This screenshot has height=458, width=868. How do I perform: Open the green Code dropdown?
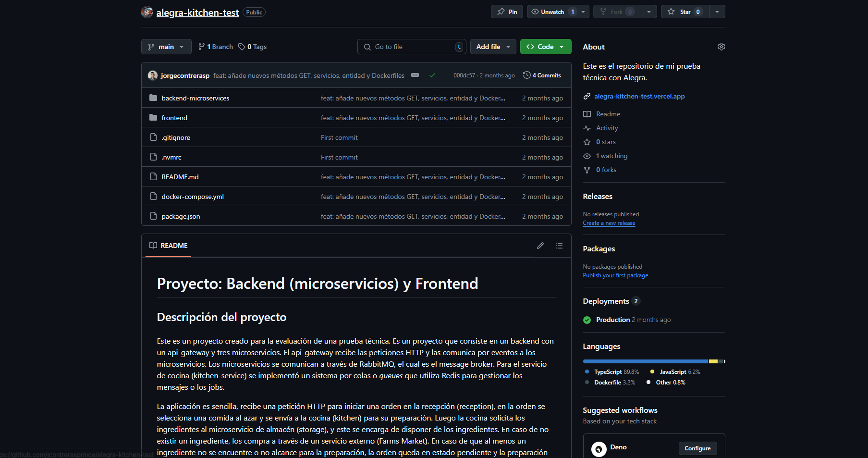coord(546,47)
